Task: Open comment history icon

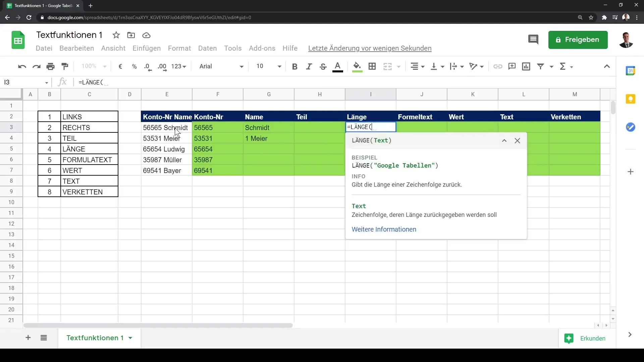Action: point(533,40)
